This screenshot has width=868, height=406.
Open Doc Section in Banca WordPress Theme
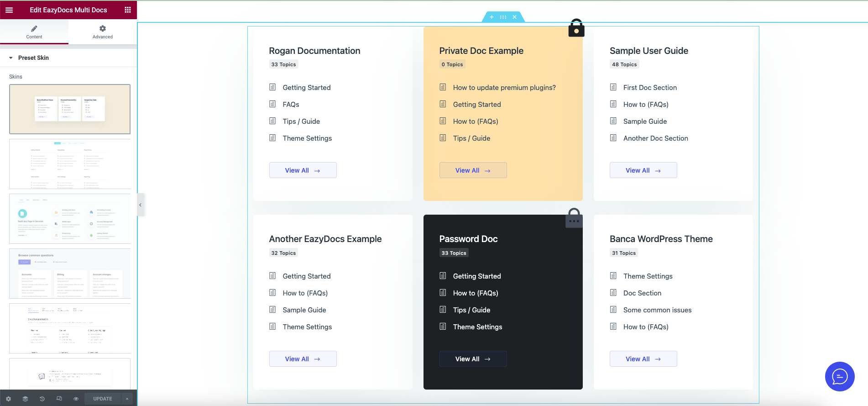point(642,293)
